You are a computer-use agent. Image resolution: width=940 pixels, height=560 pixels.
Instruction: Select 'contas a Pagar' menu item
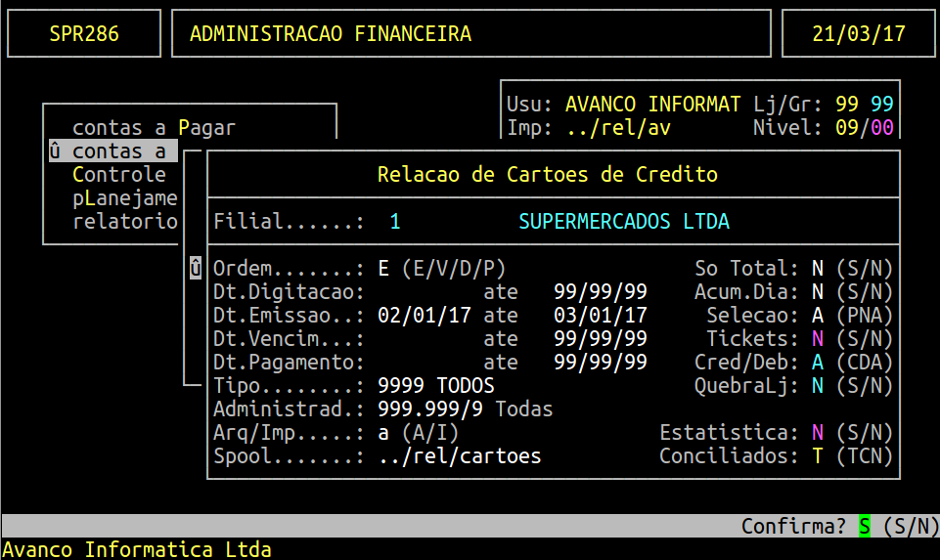[x=154, y=127]
